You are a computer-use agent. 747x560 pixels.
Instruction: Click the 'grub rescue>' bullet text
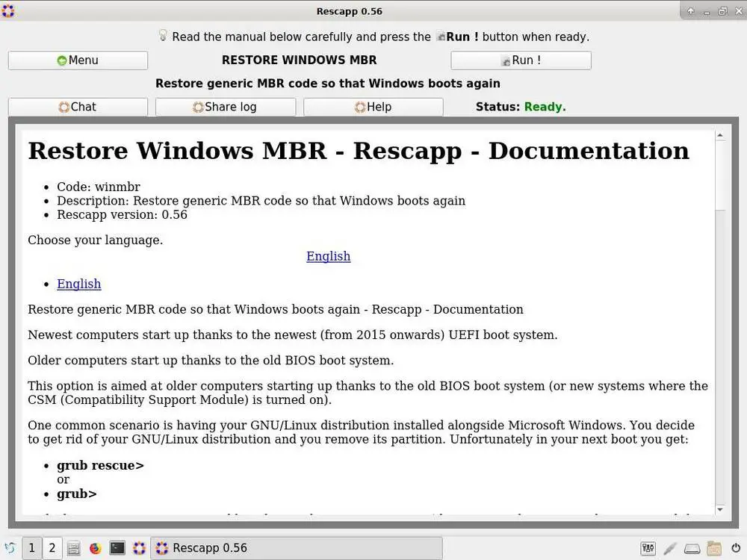pos(101,465)
